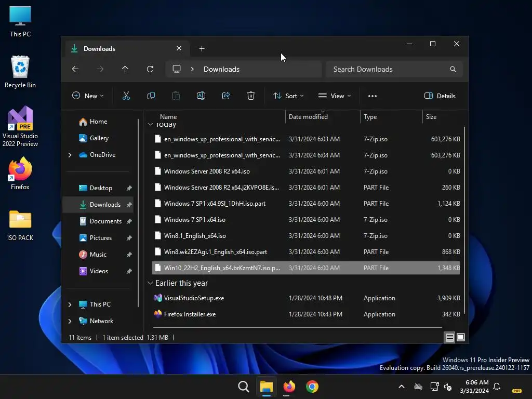
Task: Switch to large thumbnails view icon
Action: (461, 337)
